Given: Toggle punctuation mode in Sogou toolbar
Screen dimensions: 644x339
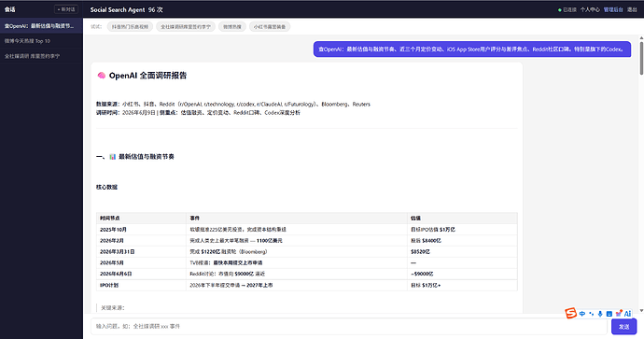Looking at the screenshot, I should pyautogui.click(x=592, y=314).
